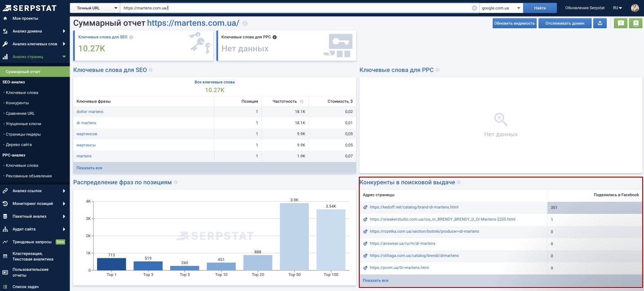Click the Кластеризация sidebar icon
644x291 pixels.
click(x=5, y=256)
